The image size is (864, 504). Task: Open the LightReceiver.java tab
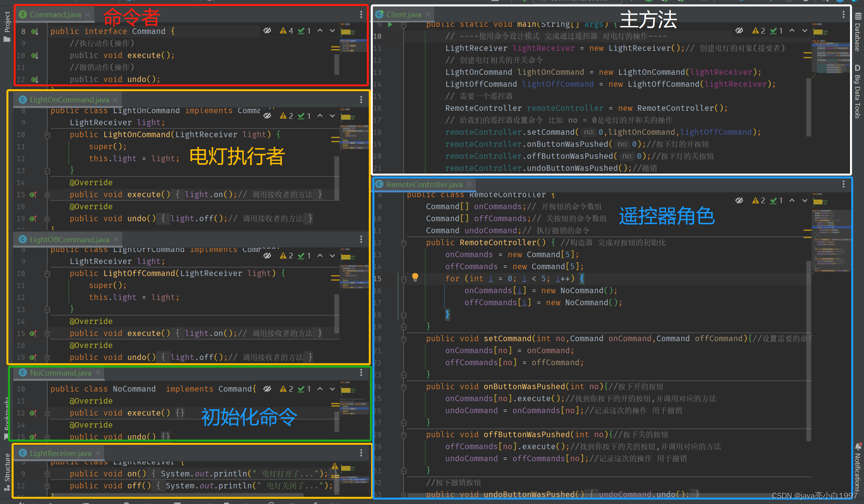click(x=60, y=453)
